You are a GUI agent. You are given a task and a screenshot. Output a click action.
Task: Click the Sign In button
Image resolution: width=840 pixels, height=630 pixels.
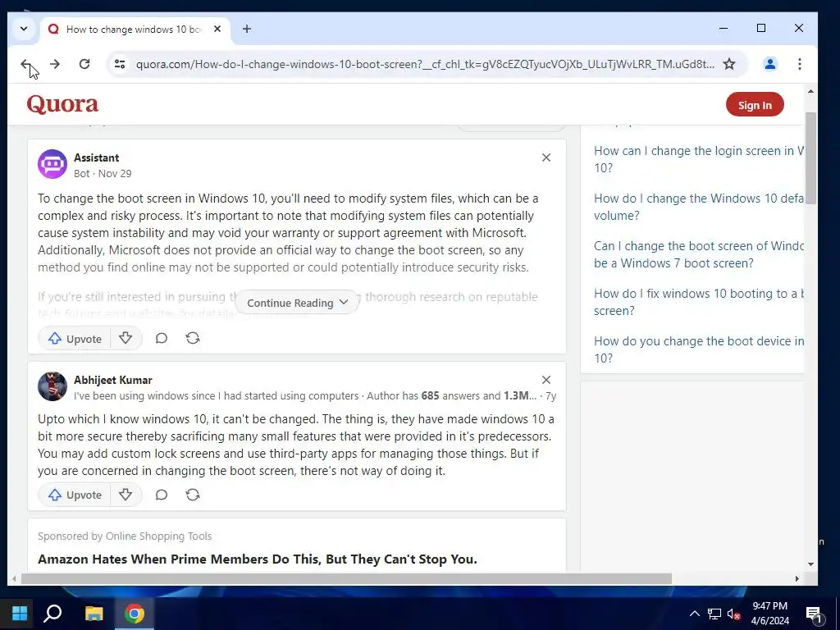[x=755, y=105]
